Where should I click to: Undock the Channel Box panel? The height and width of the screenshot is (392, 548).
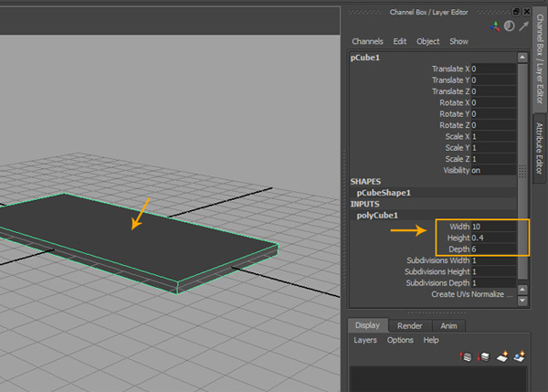click(516, 11)
